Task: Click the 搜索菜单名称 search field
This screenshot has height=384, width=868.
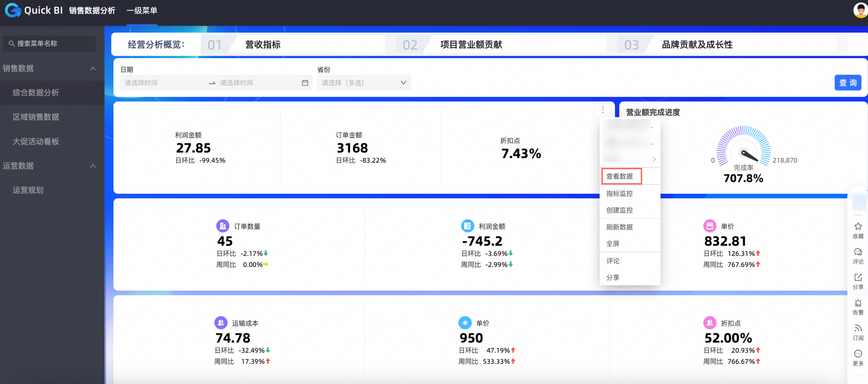Action: (49, 43)
